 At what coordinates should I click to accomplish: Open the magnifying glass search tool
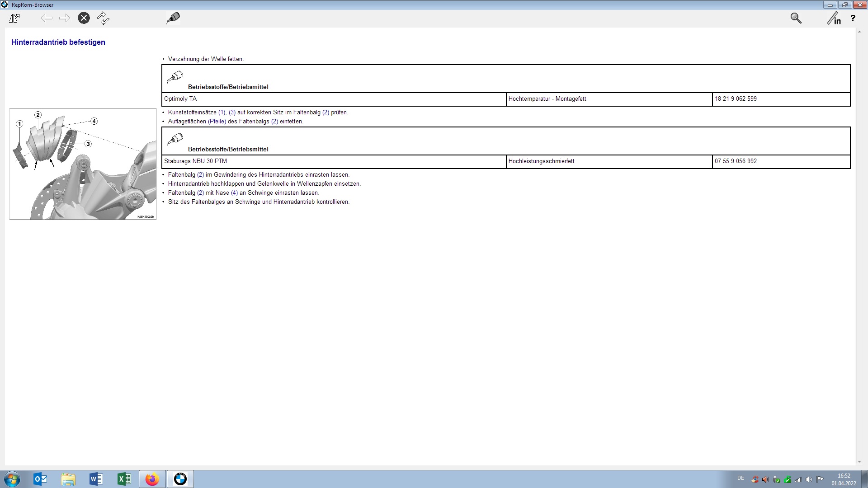(x=796, y=18)
